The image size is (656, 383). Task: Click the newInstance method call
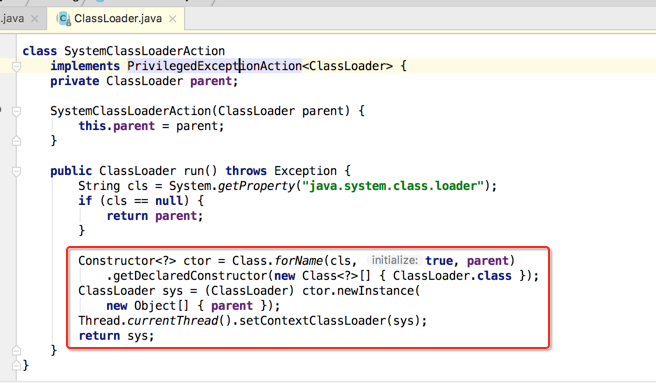375,291
